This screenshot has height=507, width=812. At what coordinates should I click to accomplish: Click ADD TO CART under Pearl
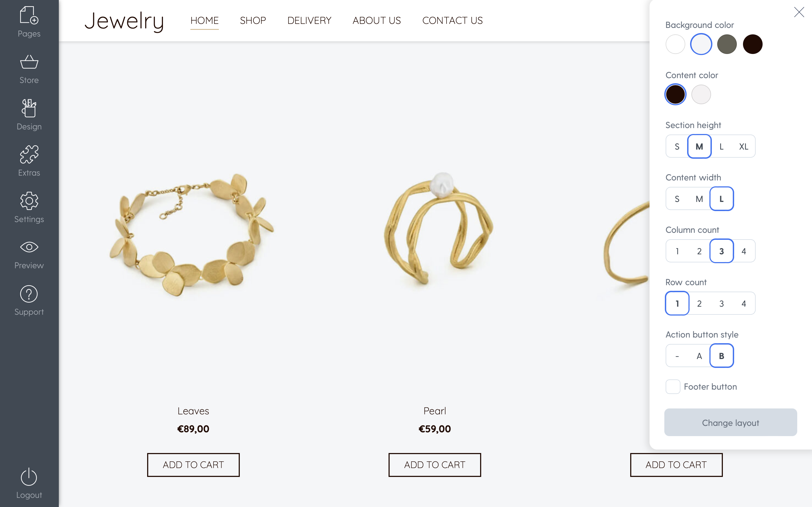434,465
